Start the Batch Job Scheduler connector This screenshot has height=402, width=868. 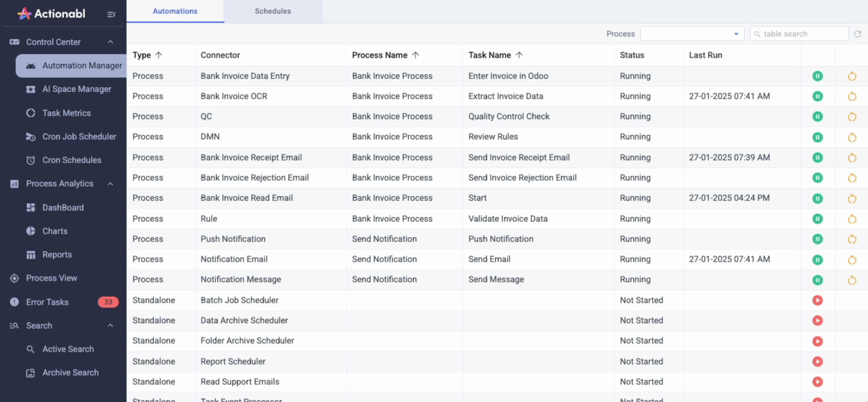817,300
